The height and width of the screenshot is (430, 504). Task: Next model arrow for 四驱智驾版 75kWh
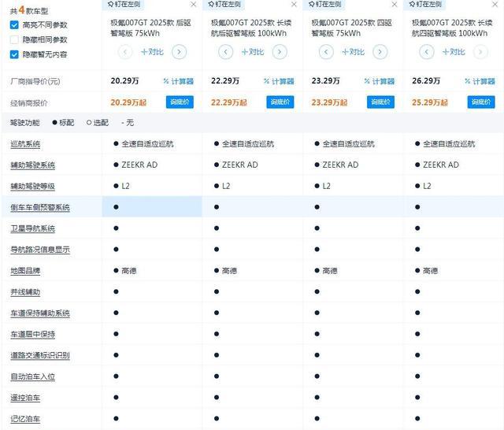(x=380, y=52)
